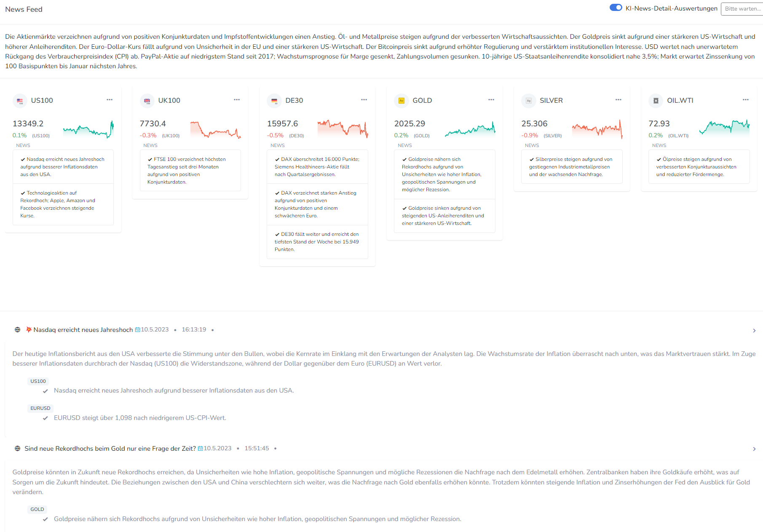The image size is (763, 532).
Task: Click the SILVER instrument icon
Action: click(x=529, y=101)
